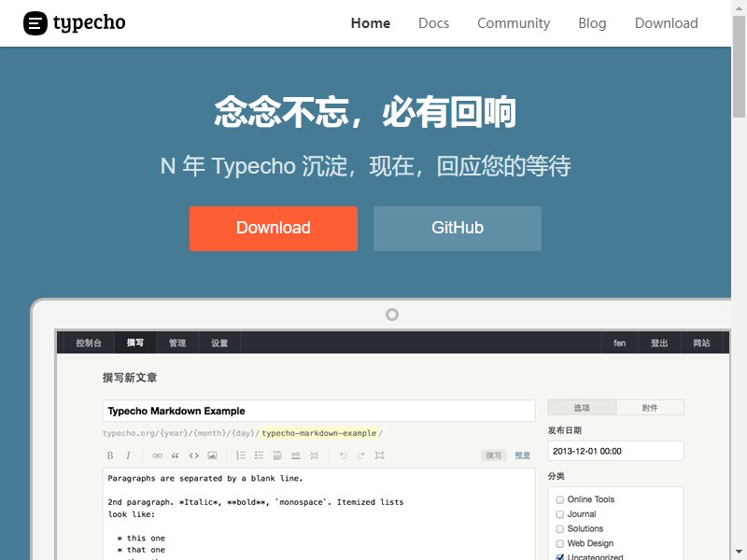The image size is (747, 560).
Task: Click the 发布日期 label
Action: pyautogui.click(x=565, y=430)
